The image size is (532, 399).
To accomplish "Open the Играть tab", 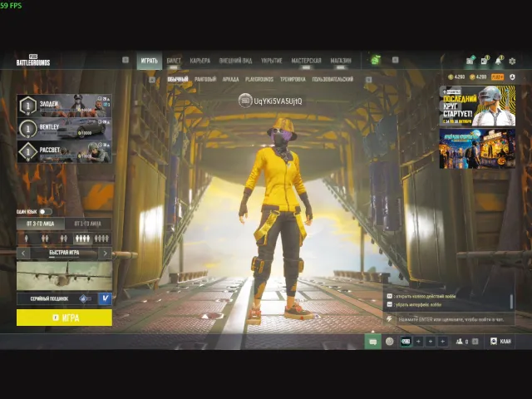I will pyautogui.click(x=150, y=61).
